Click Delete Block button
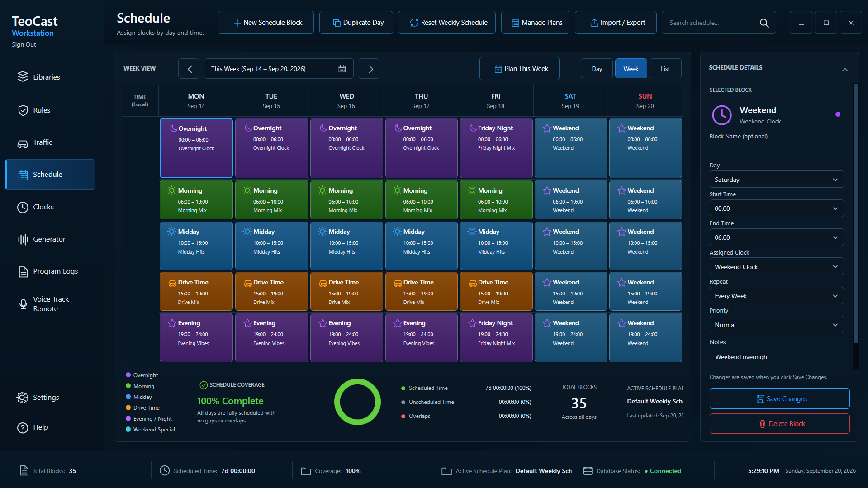The image size is (868, 488). point(779,424)
